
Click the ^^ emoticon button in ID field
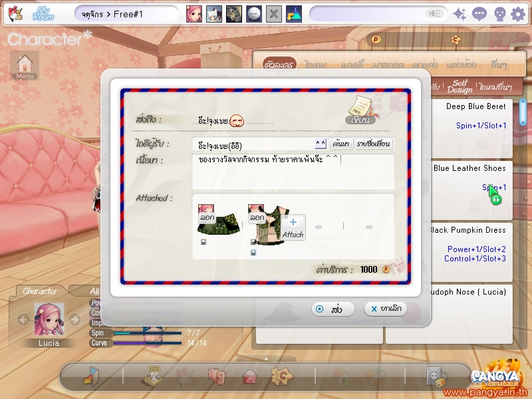pyautogui.click(x=321, y=144)
